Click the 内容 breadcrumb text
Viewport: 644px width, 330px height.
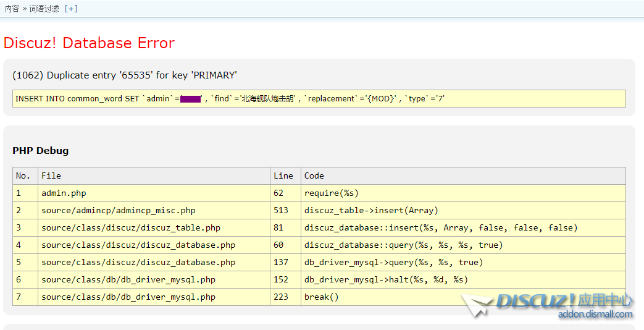12,9
